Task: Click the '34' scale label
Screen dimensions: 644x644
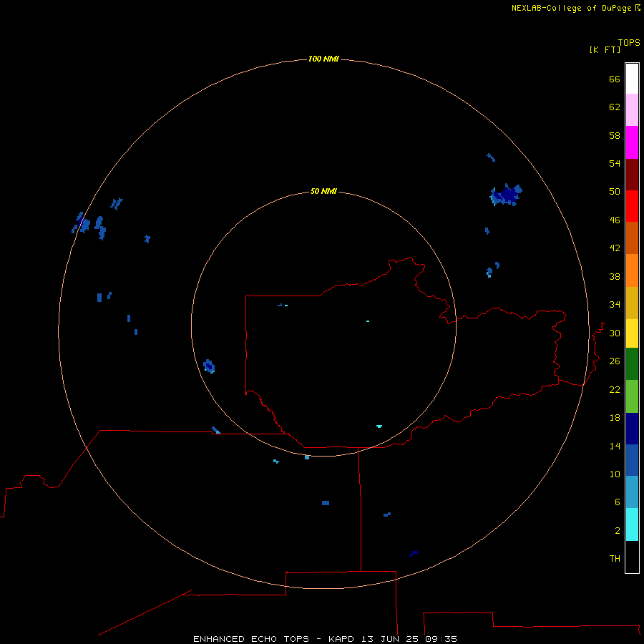Action: pyautogui.click(x=615, y=305)
